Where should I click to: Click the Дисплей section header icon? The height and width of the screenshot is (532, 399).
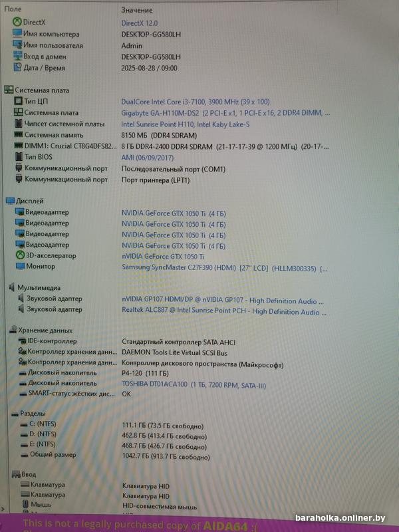pyautogui.click(x=11, y=201)
